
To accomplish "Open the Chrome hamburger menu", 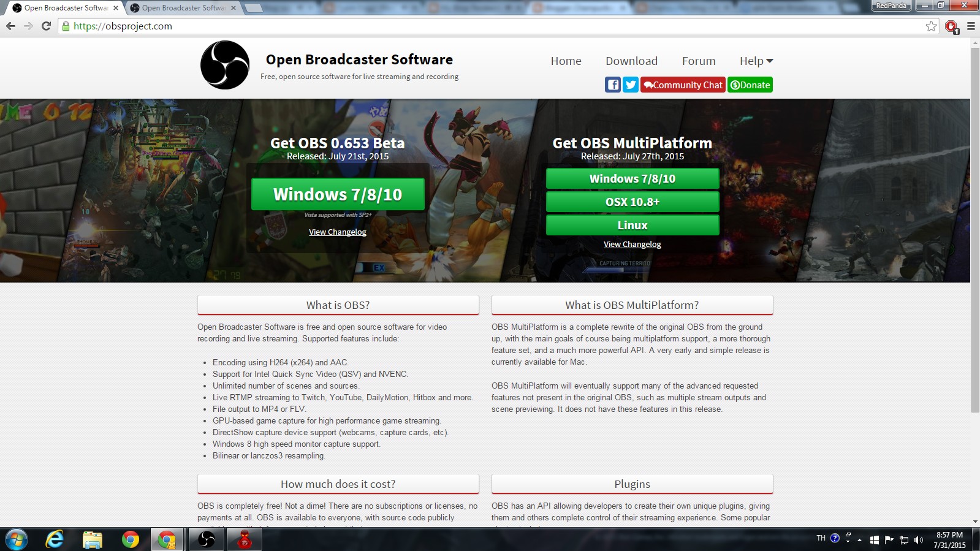I will tap(971, 26).
